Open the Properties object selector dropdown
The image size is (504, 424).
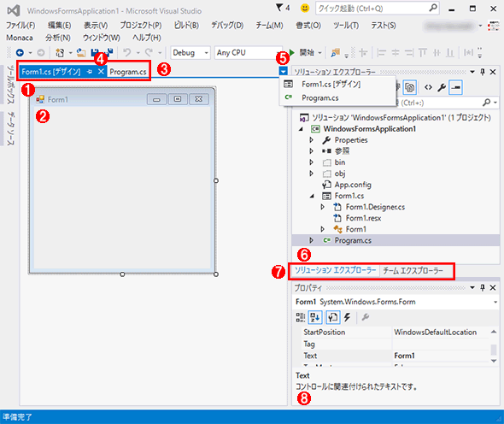pos(495,302)
